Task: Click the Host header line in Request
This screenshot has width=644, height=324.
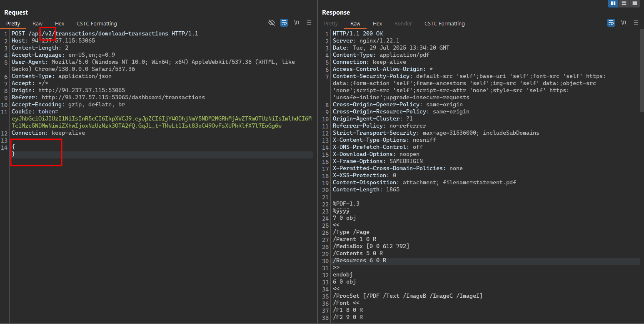Action: [x=53, y=40]
